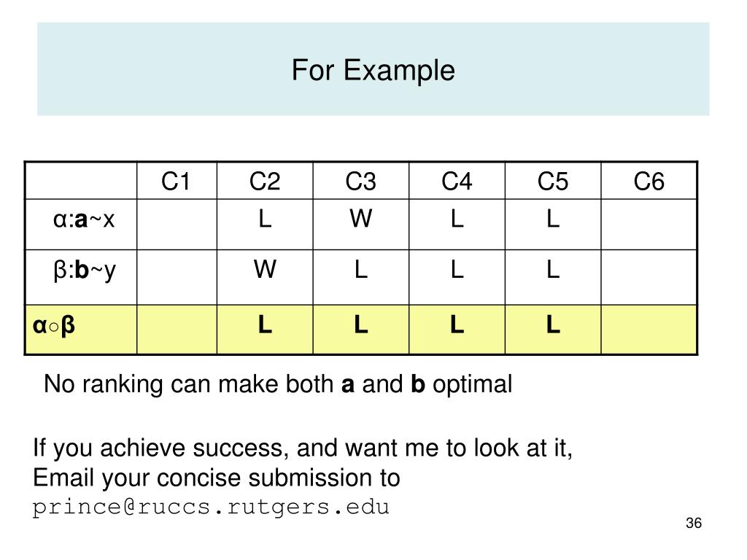Image resolution: width=747 pixels, height=560 pixels.
Task: Click the L cell in β row under C4
Action: (x=457, y=270)
